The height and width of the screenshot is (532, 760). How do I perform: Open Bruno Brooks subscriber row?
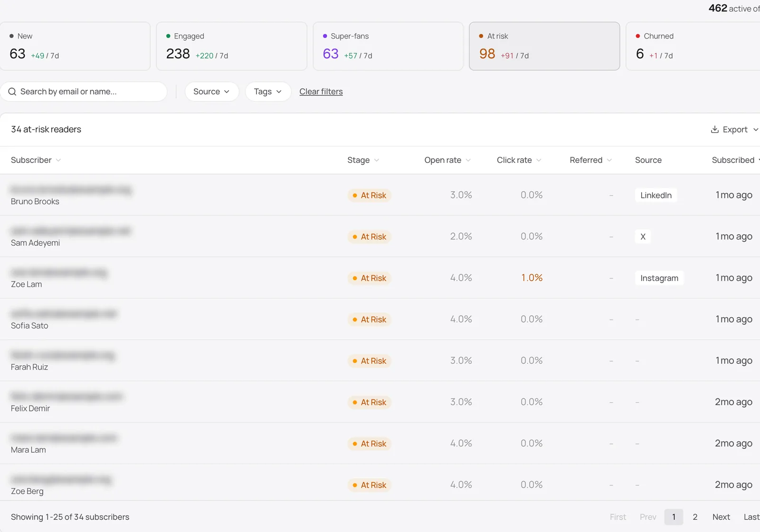[380, 195]
